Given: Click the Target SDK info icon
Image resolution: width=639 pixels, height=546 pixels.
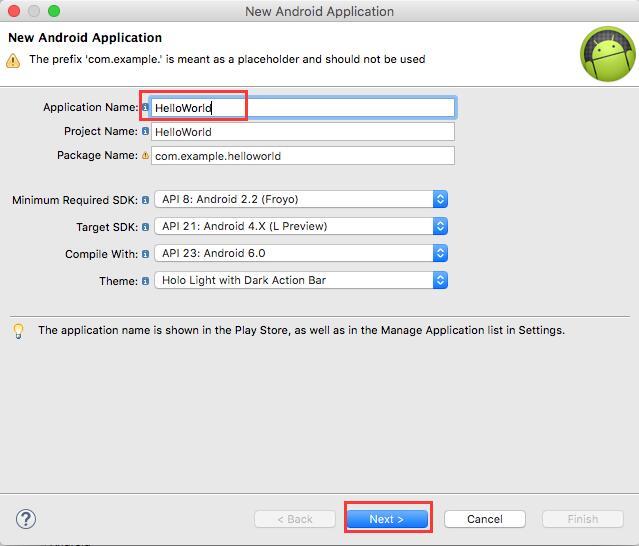Looking at the screenshot, I should 145,227.
